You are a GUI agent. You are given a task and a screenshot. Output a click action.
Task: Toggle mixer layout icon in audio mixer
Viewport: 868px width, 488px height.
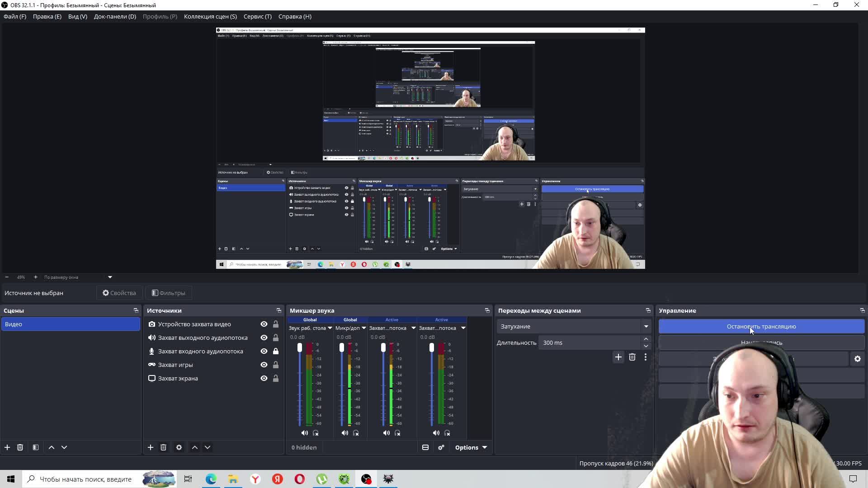425,447
